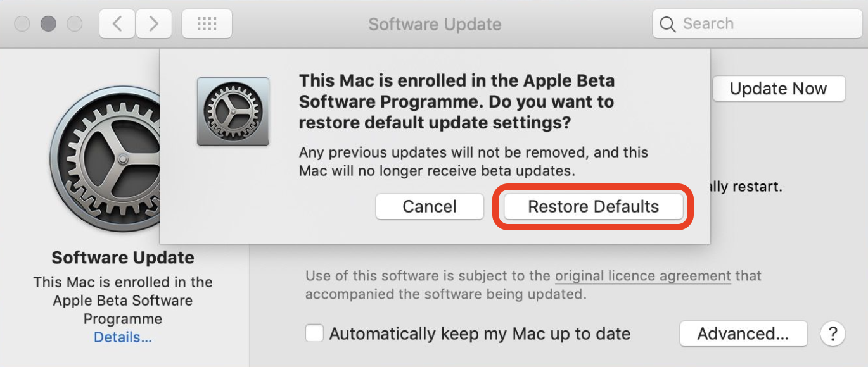The width and height of the screenshot is (868, 367).
Task: Open help with the question mark button
Action: (833, 333)
